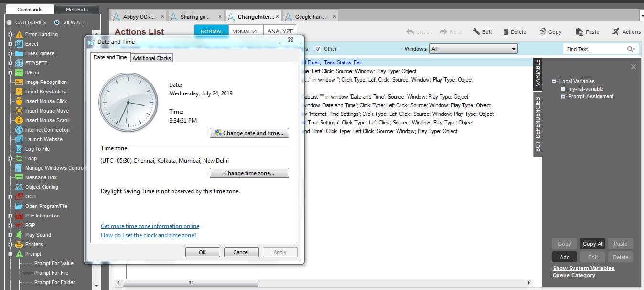This screenshot has width=644, height=290.
Task: Switch to the Additional Clocks tab
Action: [151, 58]
